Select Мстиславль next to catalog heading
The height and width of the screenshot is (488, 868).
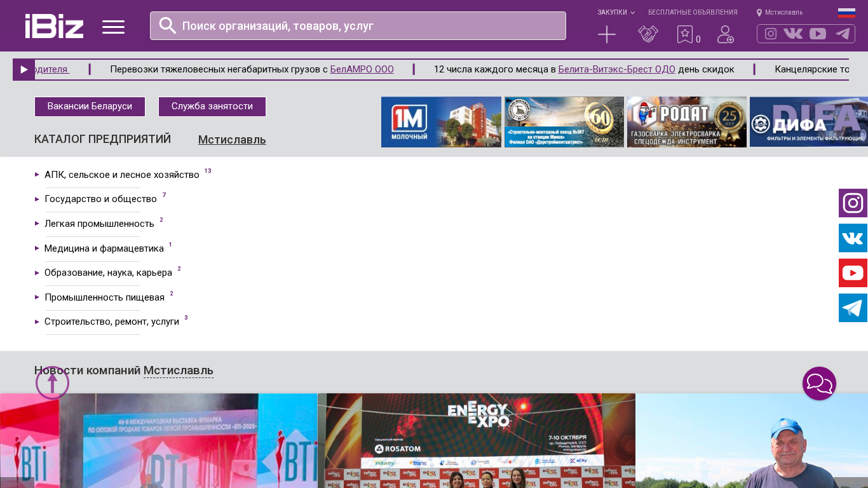tap(232, 140)
